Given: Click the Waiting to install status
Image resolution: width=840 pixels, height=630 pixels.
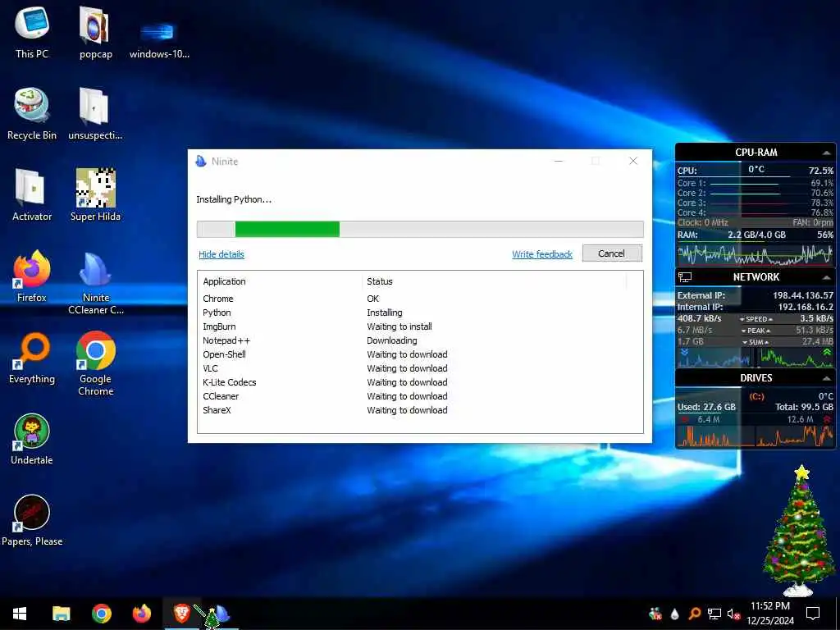Looking at the screenshot, I should point(399,326).
